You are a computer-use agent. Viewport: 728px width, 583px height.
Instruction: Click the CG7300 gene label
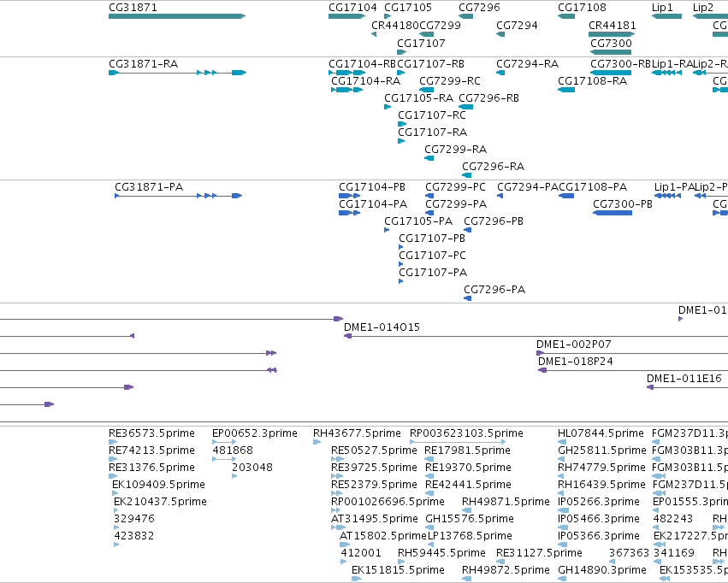tap(611, 43)
